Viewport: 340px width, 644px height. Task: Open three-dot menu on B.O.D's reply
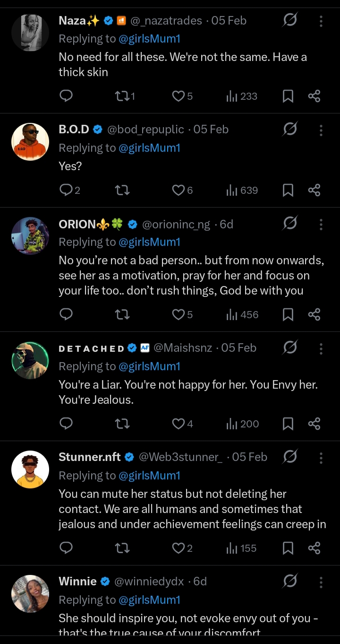(321, 130)
